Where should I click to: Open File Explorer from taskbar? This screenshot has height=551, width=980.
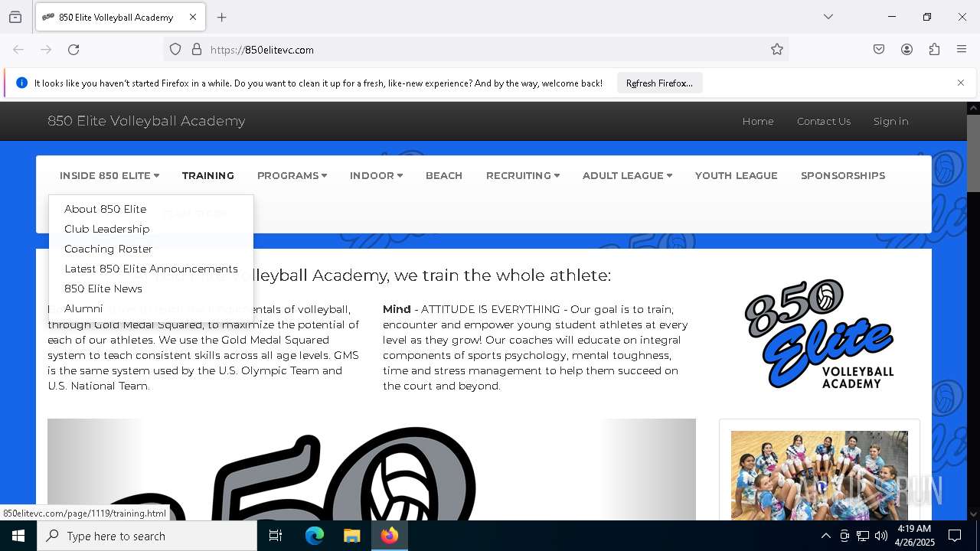351,536
